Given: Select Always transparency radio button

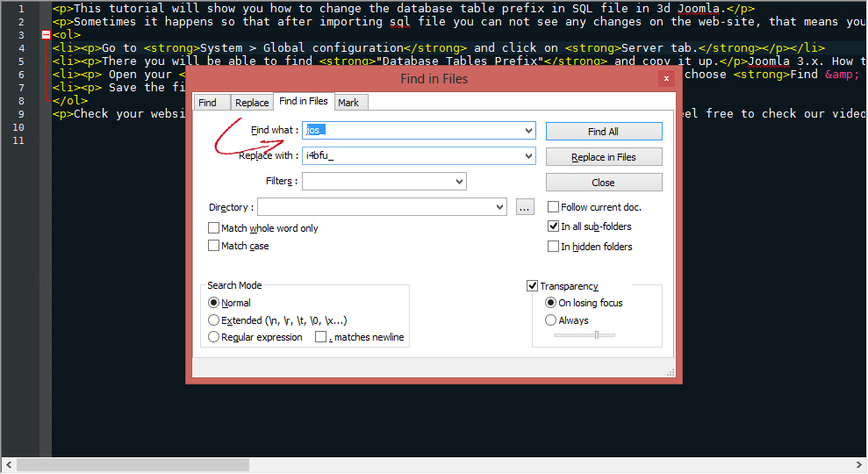Looking at the screenshot, I should pos(551,320).
